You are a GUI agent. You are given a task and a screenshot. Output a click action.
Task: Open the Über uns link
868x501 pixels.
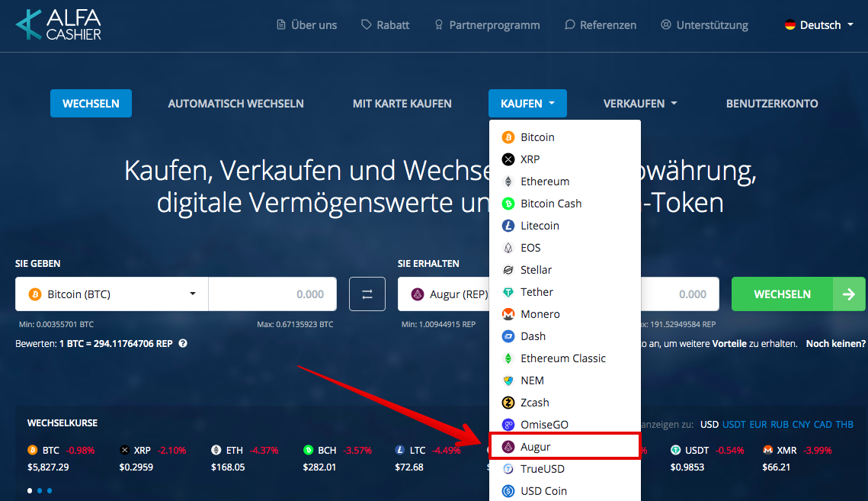(x=306, y=25)
